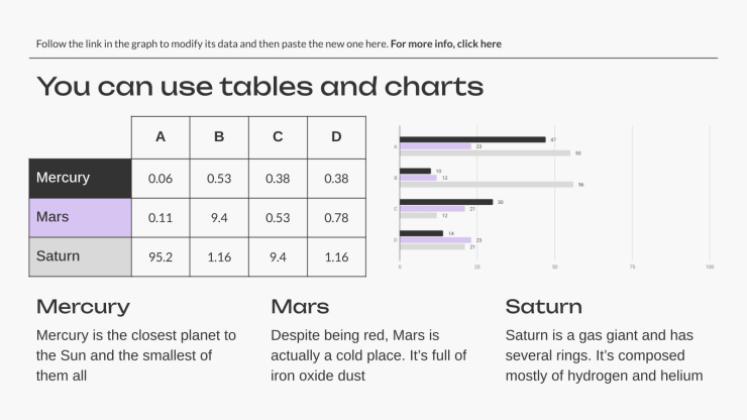Viewport: 747px width, 420px height.
Task: Click the Mercury description paragraph
Action: [x=136, y=355]
